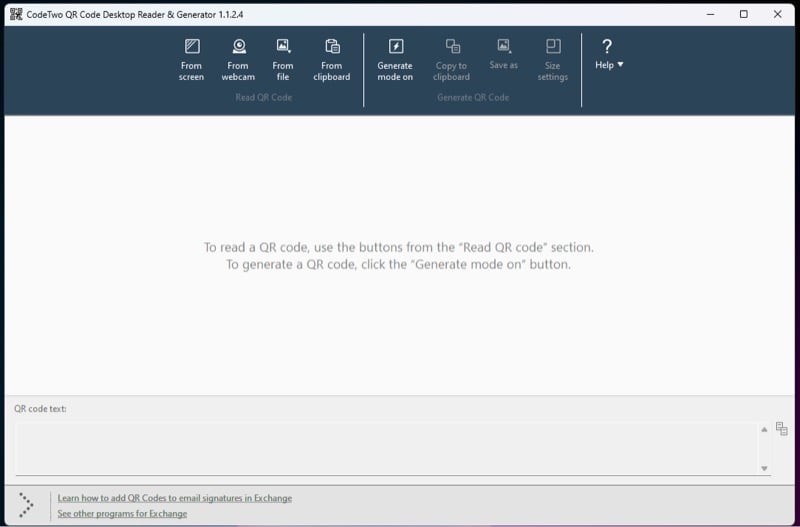Click the CodeTwo dotted arrow logo
This screenshot has width=800, height=527.
tap(26, 505)
